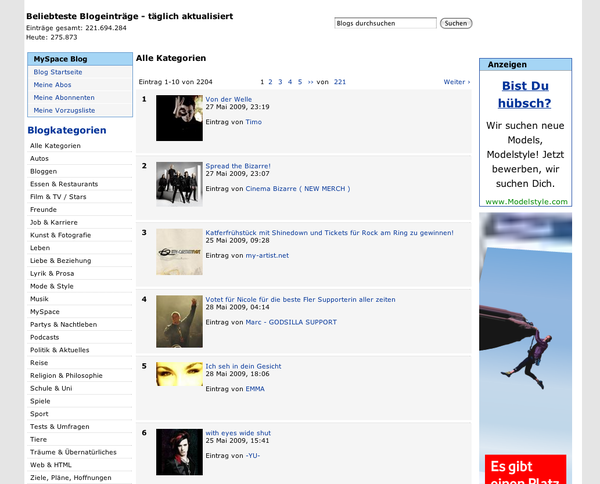Click the double-arrow next pages link
The image size is (600, 484).
coord(310,82)
